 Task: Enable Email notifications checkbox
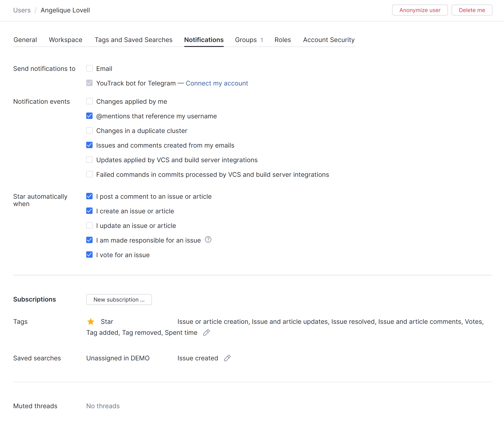click(x=89, y=68)
